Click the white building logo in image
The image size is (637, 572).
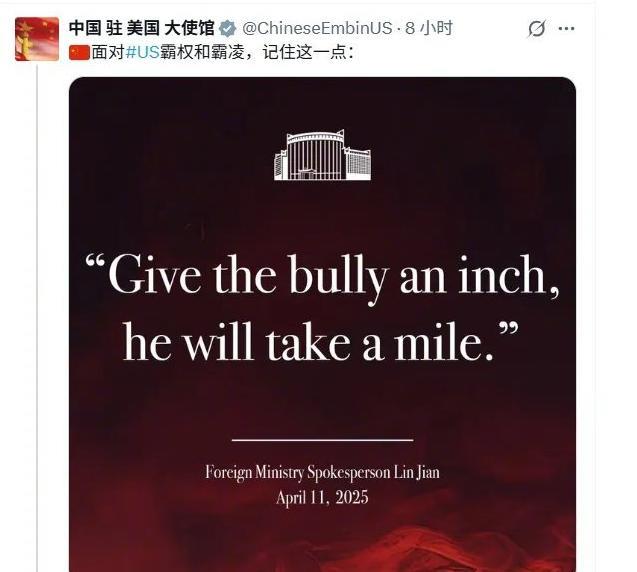[x=323, y=155]
